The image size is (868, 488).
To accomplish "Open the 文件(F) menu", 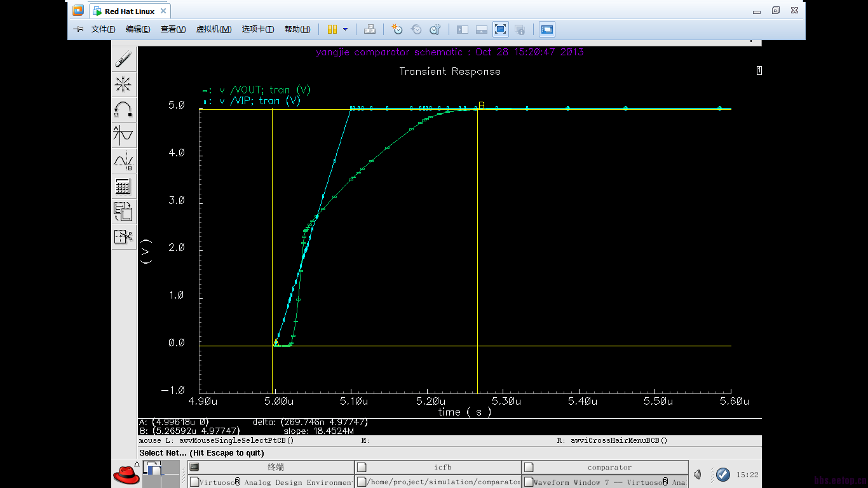I will [103, 29].
